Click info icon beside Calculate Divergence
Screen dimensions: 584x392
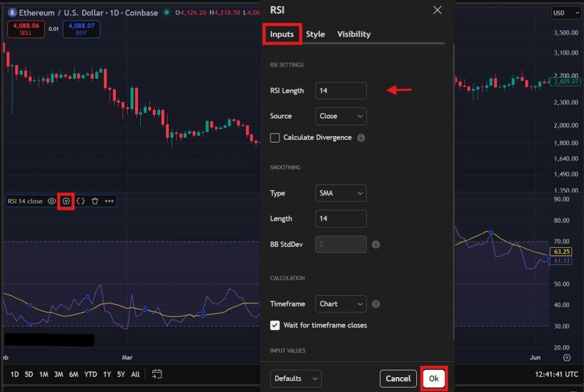[x=361, y=138]
